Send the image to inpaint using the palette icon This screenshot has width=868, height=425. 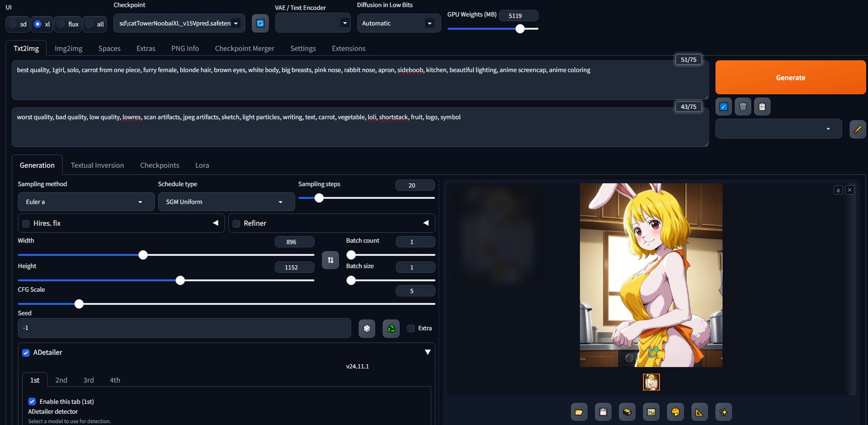tap(675, 412)
